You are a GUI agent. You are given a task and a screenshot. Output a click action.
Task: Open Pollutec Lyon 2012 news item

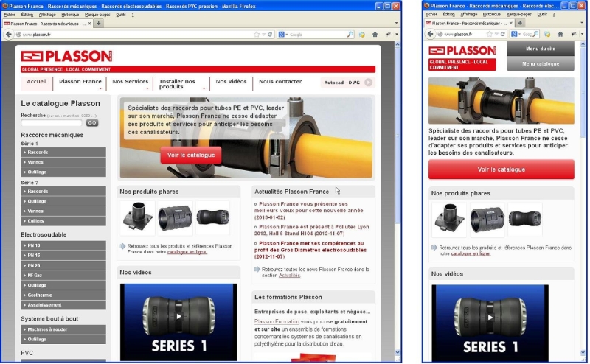(x=311, y=230)
